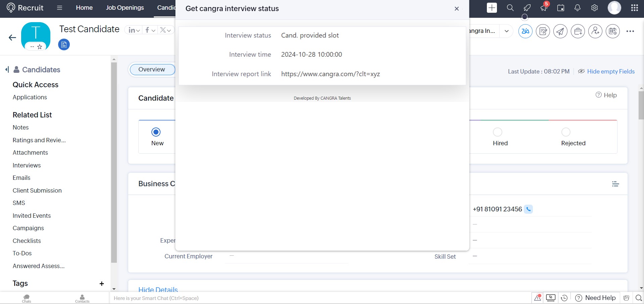644x304 pixels.
Task: Focus the Smart Chat input field
Action: (320, 298)
